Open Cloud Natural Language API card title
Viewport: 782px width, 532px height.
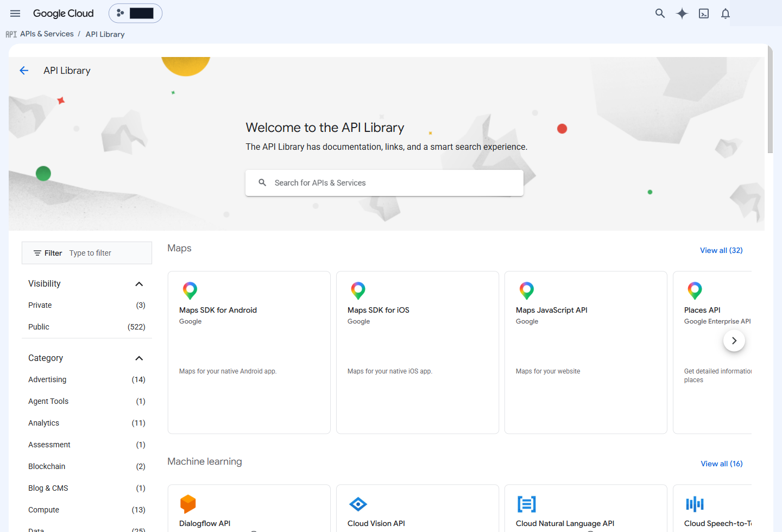tap(565, 523)
